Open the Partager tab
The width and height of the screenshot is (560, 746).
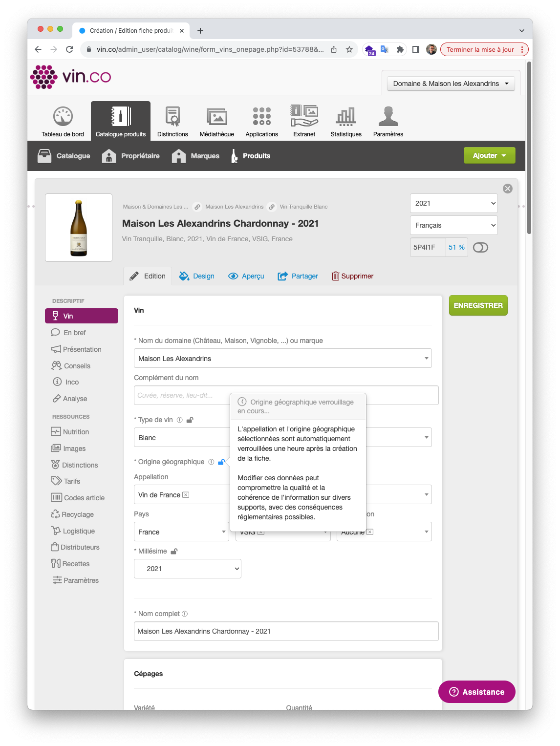[x=298, y=276]
